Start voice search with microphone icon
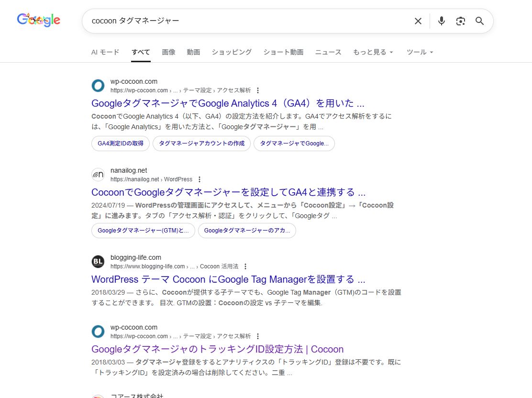The height and width of the screenshot is (398, 532). pos(441,21)
